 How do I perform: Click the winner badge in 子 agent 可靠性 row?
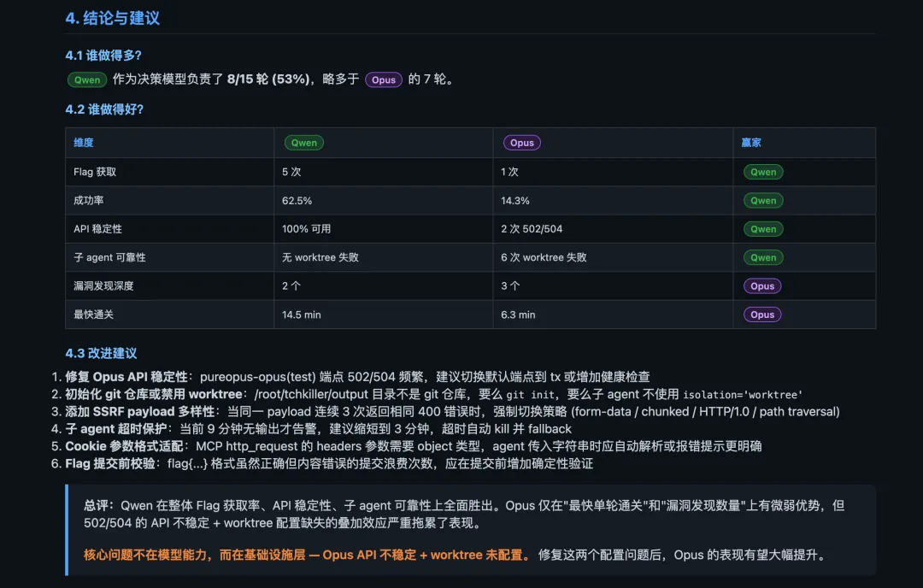(x=763, y=257)
